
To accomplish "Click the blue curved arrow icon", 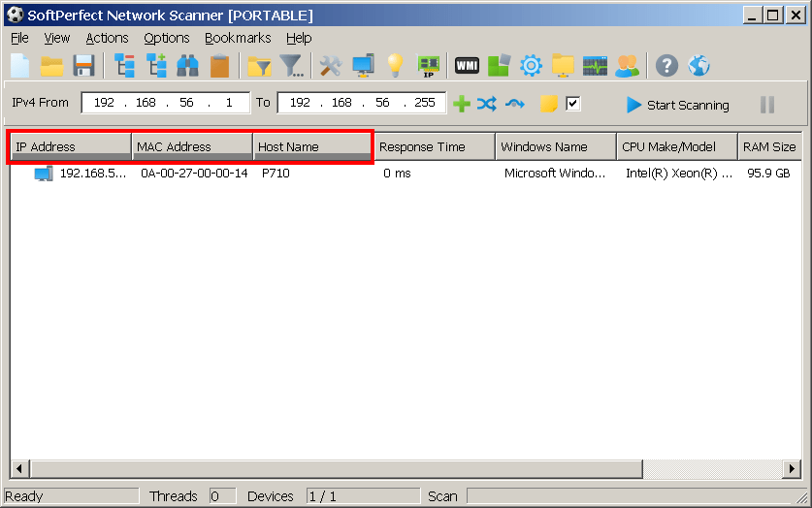I will pyautogui.click(x=514, y=104).
